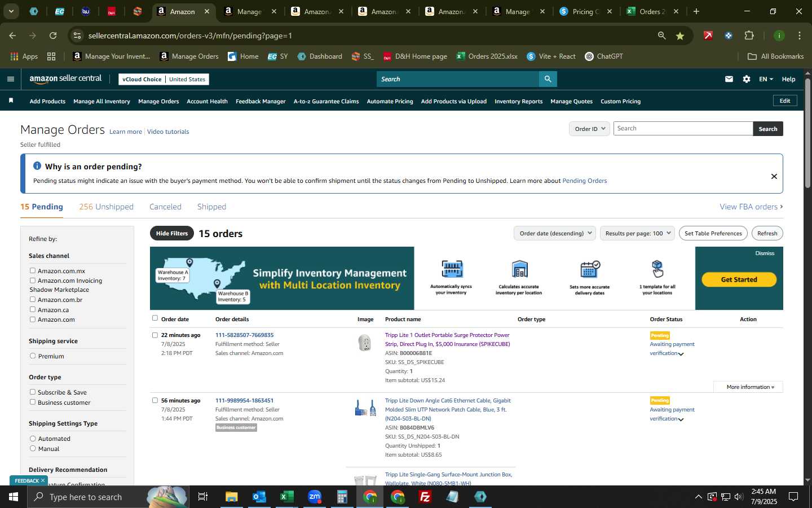Bookmark this page with the star icon
This screenshot has height=508, width=812.
pyautogui.click(x=680, y=36)
